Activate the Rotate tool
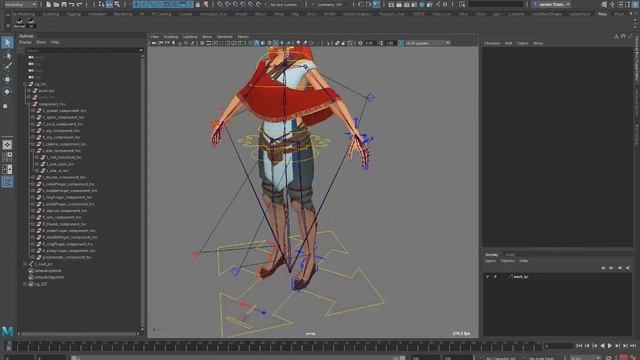The image size is (640, 360). click(x=7, y=92)
